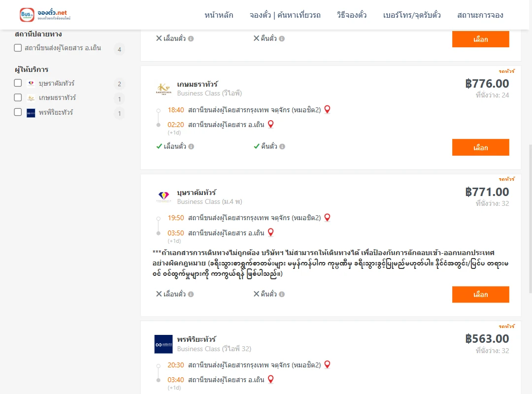
Task: Click Business Class (วีไอพี) label
Action: (209, 93)
